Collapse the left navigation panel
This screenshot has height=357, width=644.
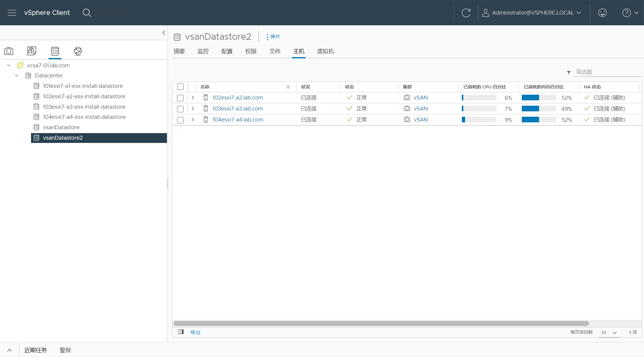[x=163, y=33]
